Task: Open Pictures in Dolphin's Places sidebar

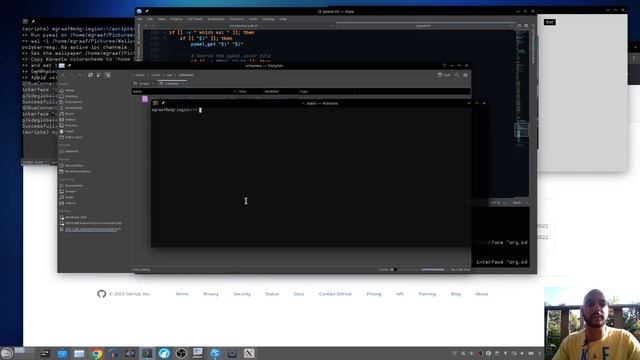Action: 71,125
